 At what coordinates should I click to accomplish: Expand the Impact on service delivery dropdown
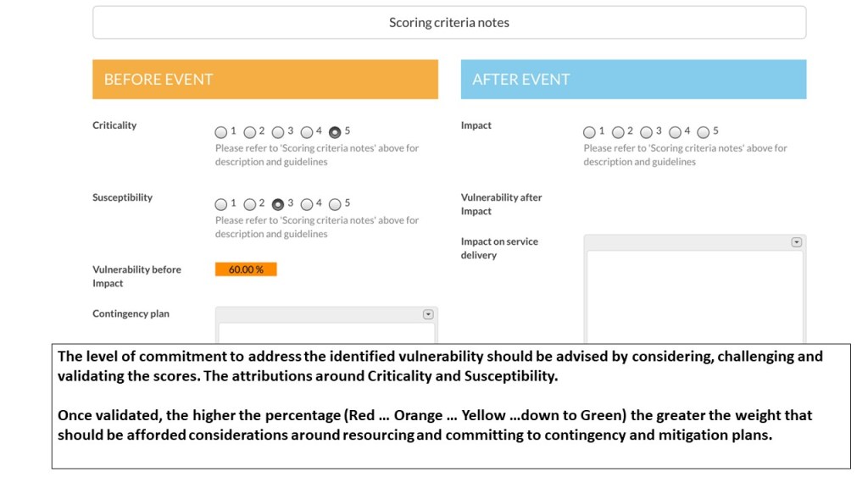click(796, 242)
